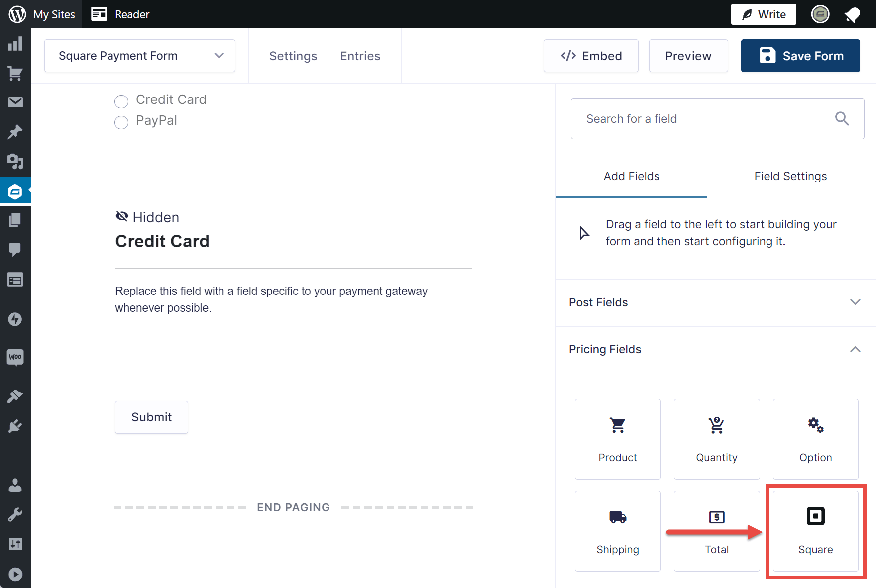Click the Save Form button

coord(800,56)
